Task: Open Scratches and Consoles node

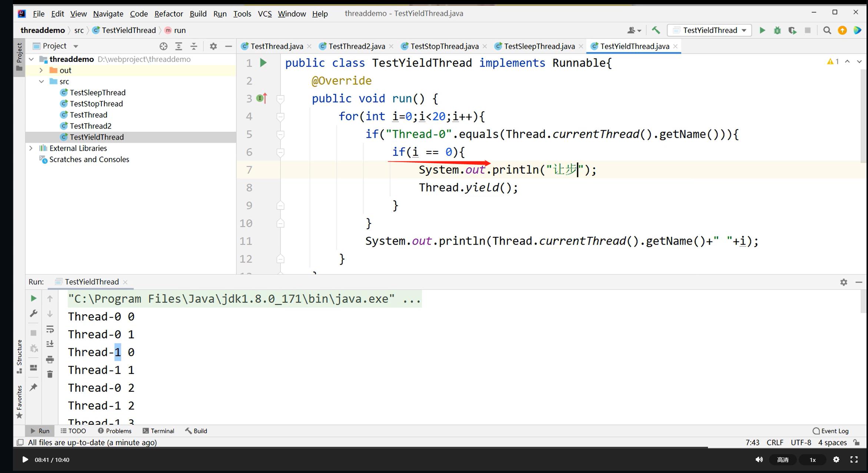Action: (x=89, y=160)
